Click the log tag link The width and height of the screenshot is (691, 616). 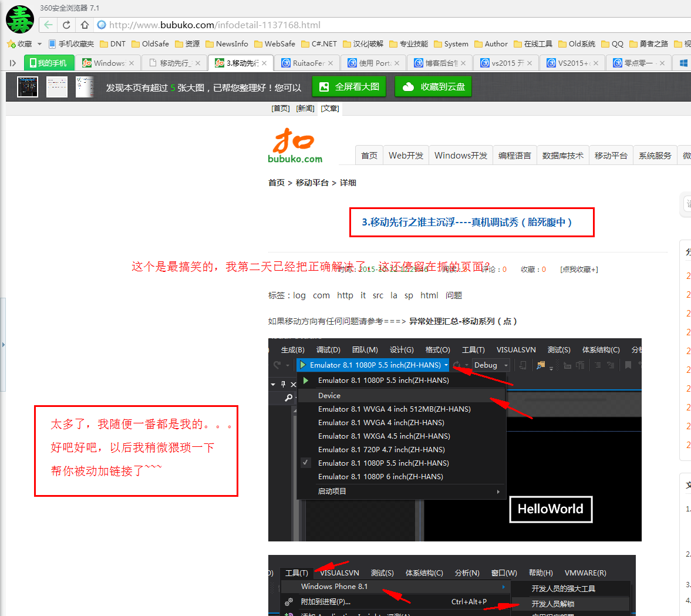click(299, 295)
